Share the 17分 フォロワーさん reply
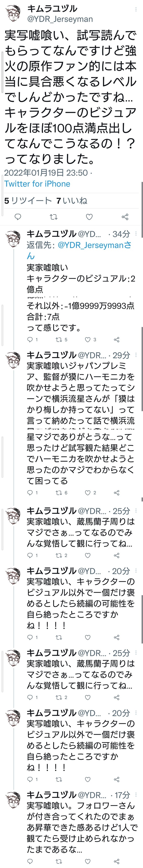 tap(117, 861)
